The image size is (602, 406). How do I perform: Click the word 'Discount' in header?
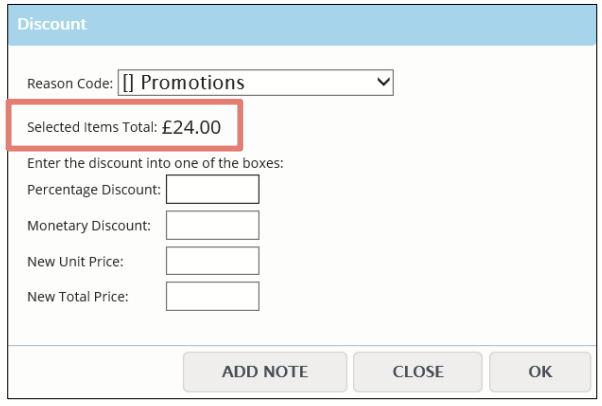coord(52,24)
